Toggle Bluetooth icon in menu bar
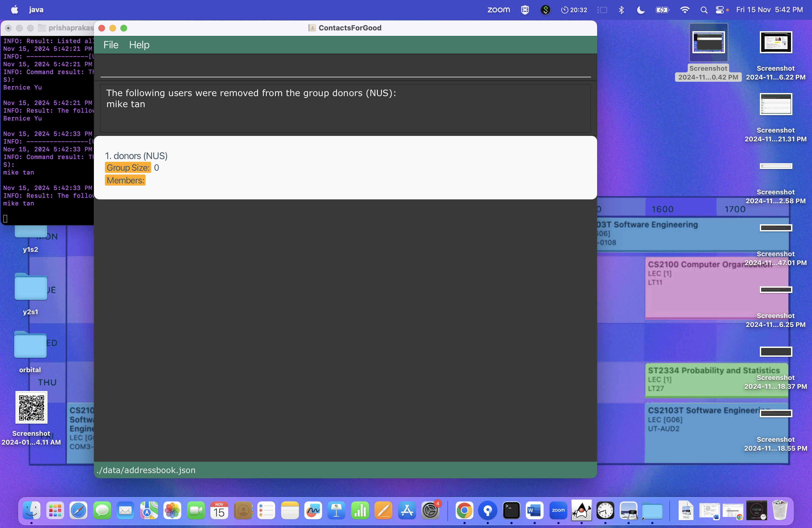This screenshot has height=528, width=812. (621, 10)
